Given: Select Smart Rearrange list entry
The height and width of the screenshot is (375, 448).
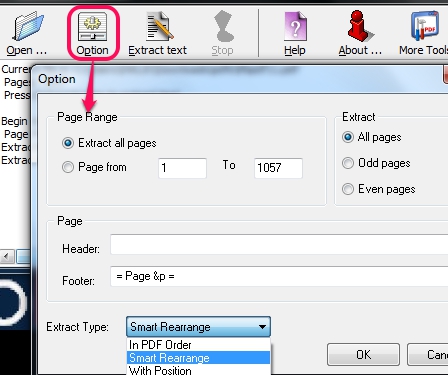Looking at the screenshot, I should point(198,358).
